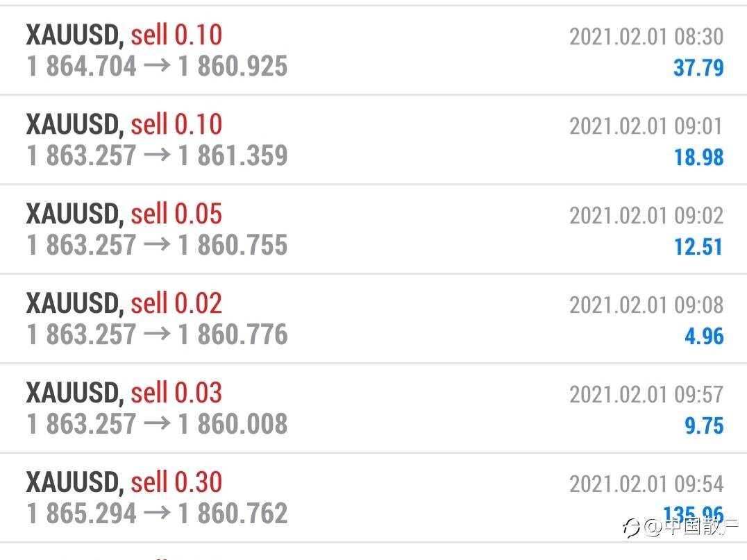The height and width of the screenshot is (560, 747).
Task: Click the 9.75 profit value
Action: pos(704,425)
